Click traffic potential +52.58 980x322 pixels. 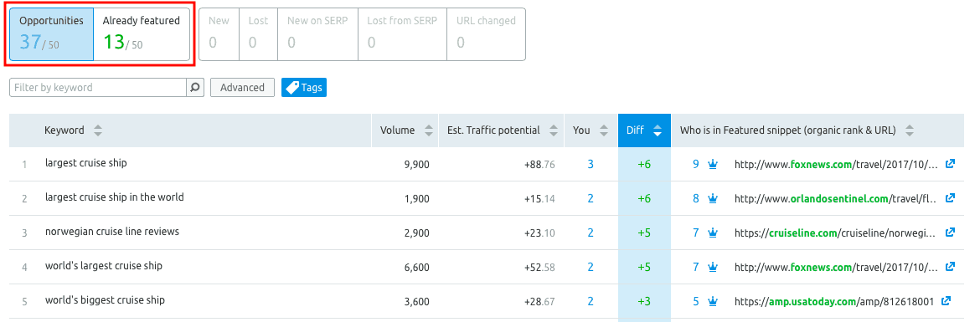pos(539,268)
